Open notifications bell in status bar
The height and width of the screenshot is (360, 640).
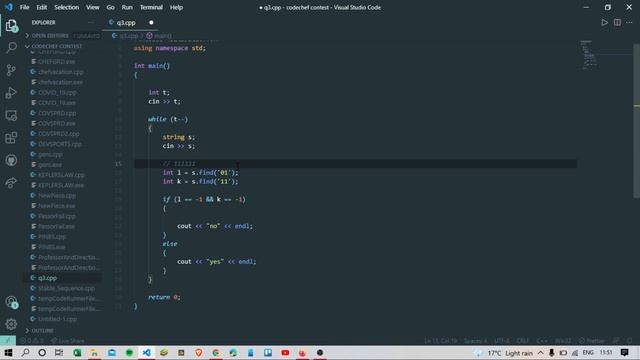630,341
